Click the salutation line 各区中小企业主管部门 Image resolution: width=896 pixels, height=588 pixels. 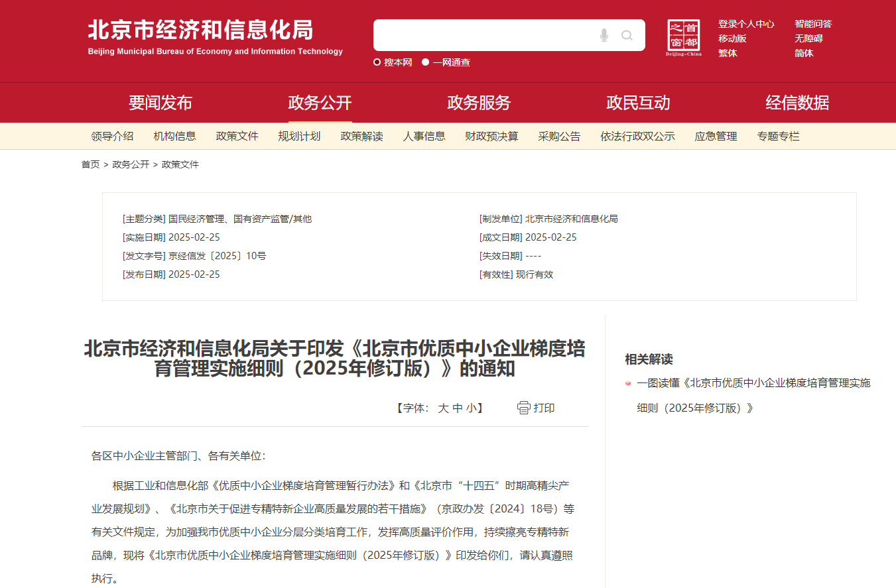[x=178, y=456]
